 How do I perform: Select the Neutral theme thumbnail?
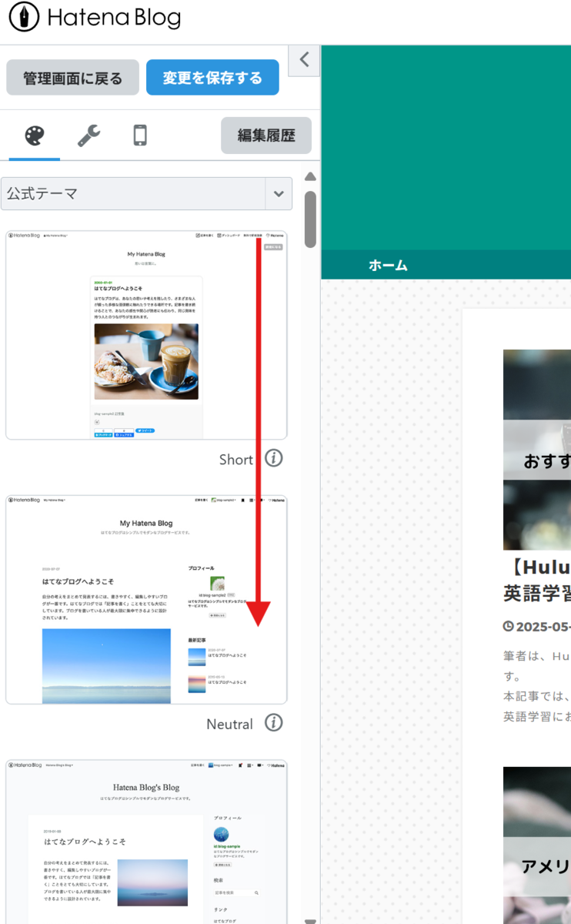tap(146, 600)
